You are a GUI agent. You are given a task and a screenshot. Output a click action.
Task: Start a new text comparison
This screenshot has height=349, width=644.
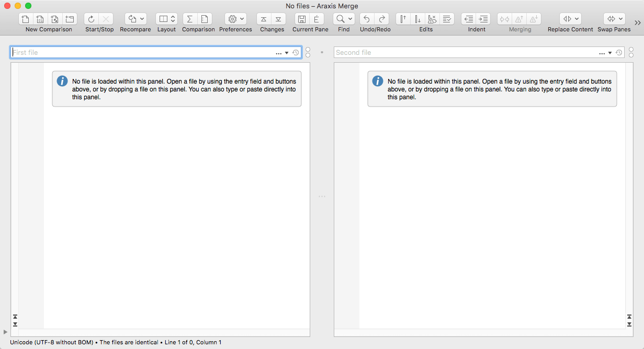click(x=26, y=19)
